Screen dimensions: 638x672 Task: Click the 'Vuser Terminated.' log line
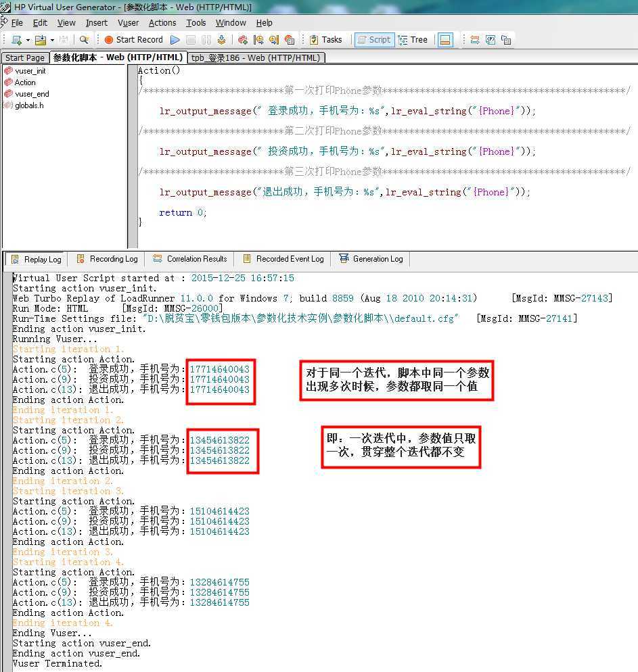point(58,664)
